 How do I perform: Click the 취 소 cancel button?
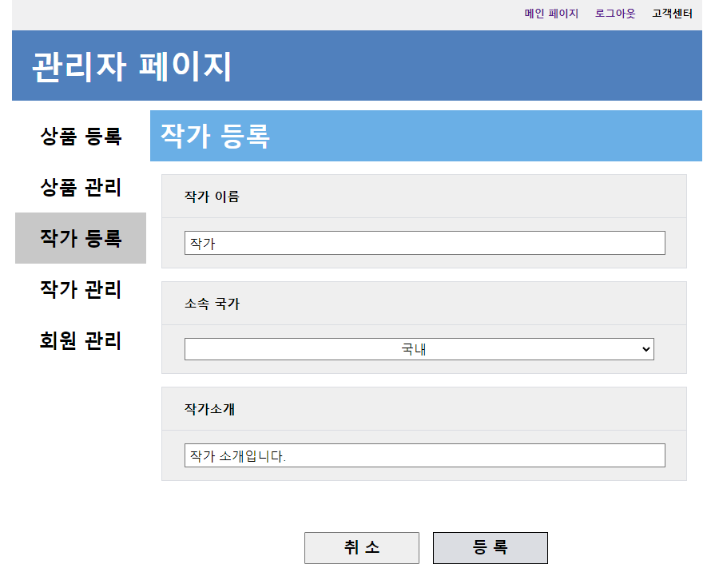tap(362, 548)
